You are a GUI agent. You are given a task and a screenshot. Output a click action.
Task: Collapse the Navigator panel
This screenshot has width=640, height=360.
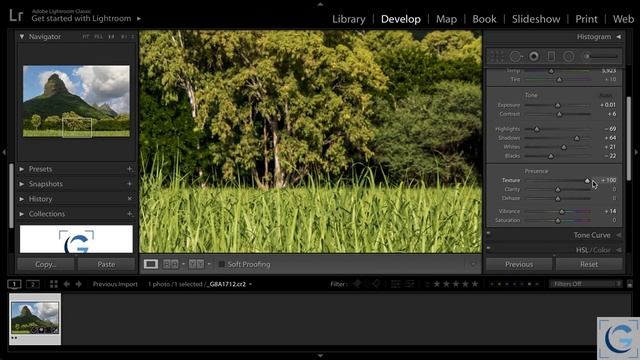[x=22, y=37]
